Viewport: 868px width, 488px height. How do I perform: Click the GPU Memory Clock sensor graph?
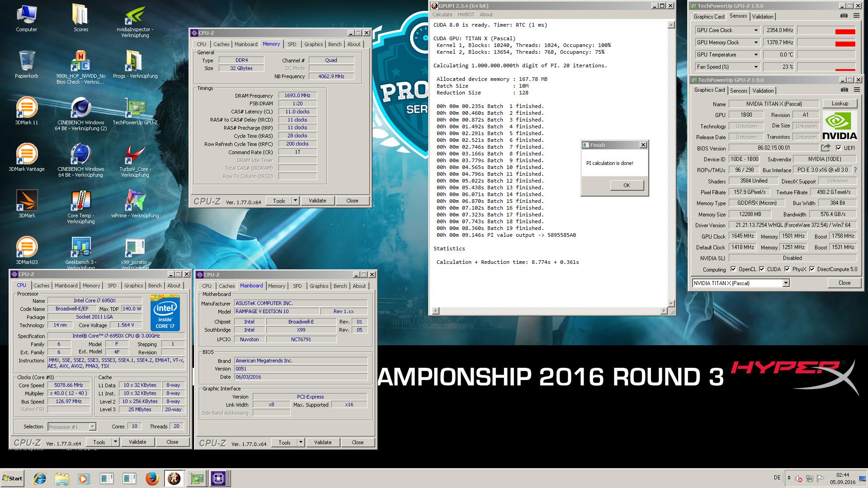[826, 42]
